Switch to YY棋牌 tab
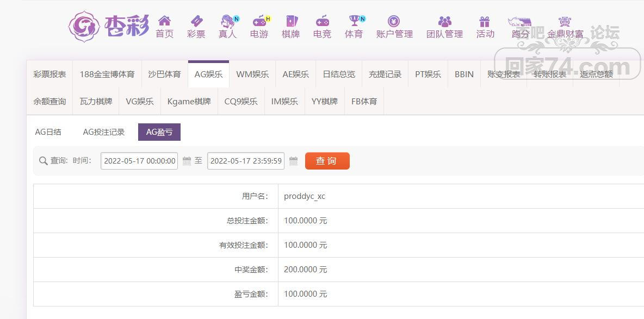 325,102
